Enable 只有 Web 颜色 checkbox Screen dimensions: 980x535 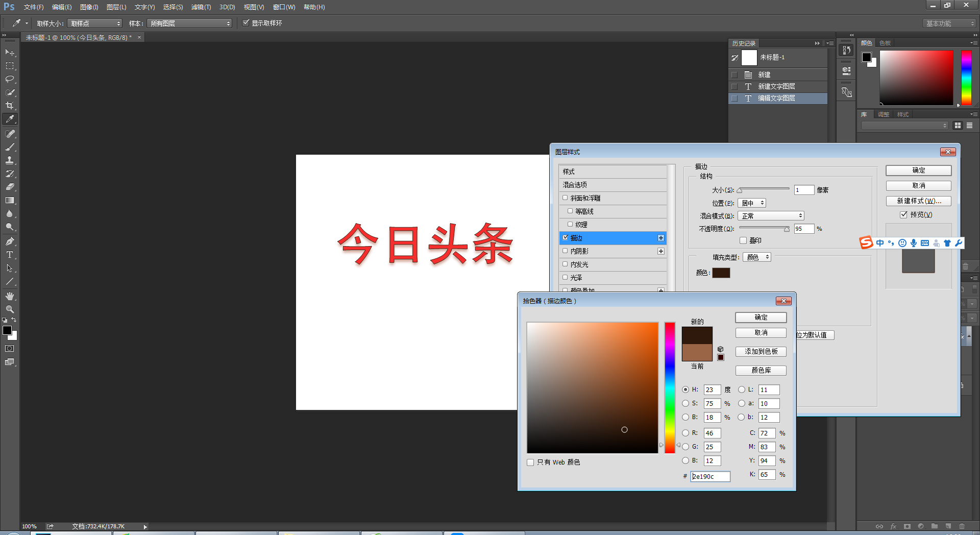click(x=530, y=463)
